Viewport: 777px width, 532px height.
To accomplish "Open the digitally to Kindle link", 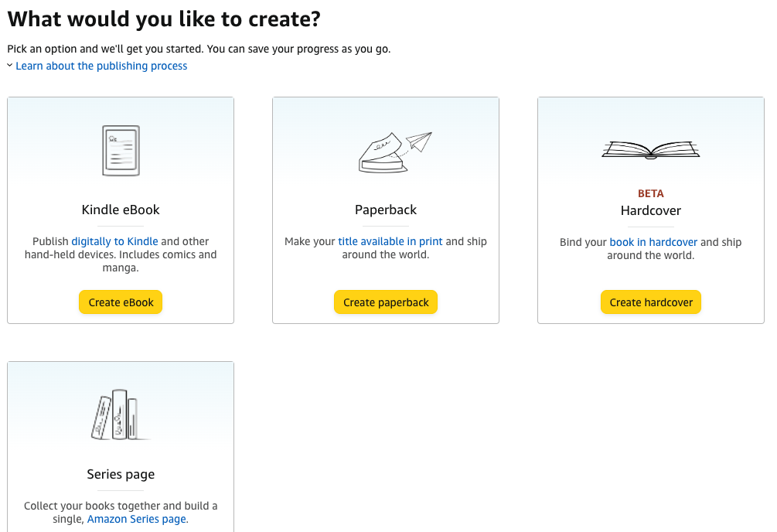I will click(x=114, y=241).
